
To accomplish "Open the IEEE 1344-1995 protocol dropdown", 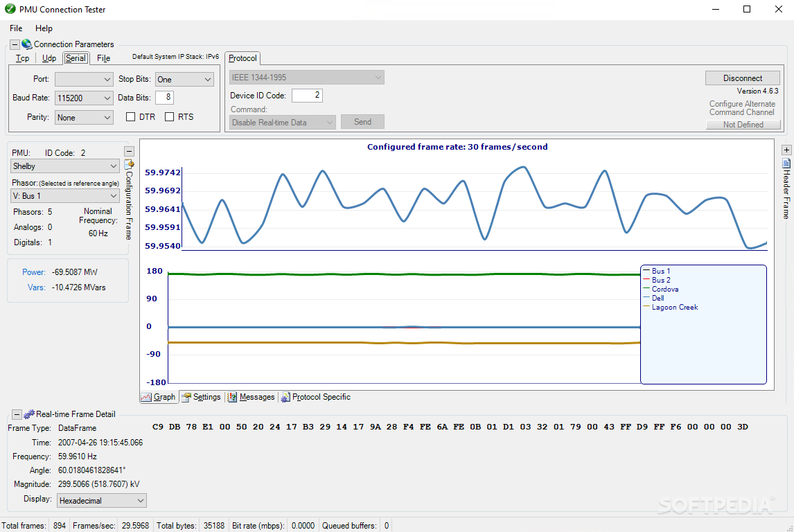I will point(307,78).
